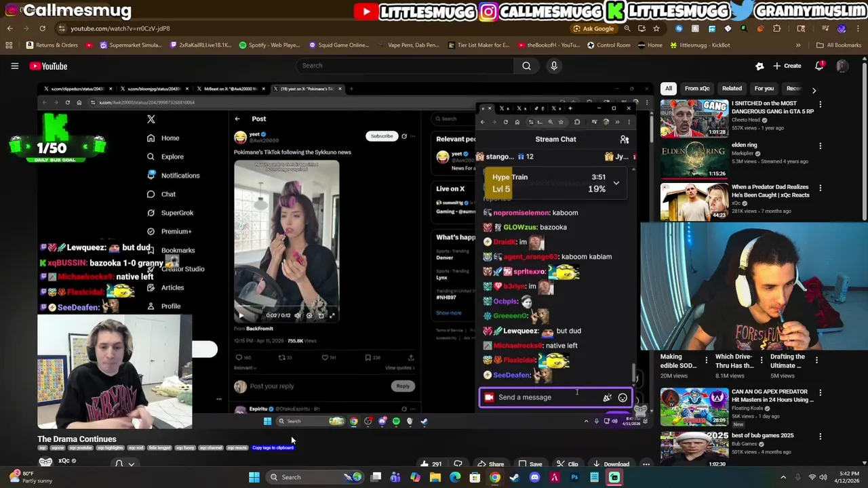Image resolution: width=868 pixels, height=488 pixels.
Task: Open the GTA 5 RP gang video thumbnail
Action: [x=694, y=118]
